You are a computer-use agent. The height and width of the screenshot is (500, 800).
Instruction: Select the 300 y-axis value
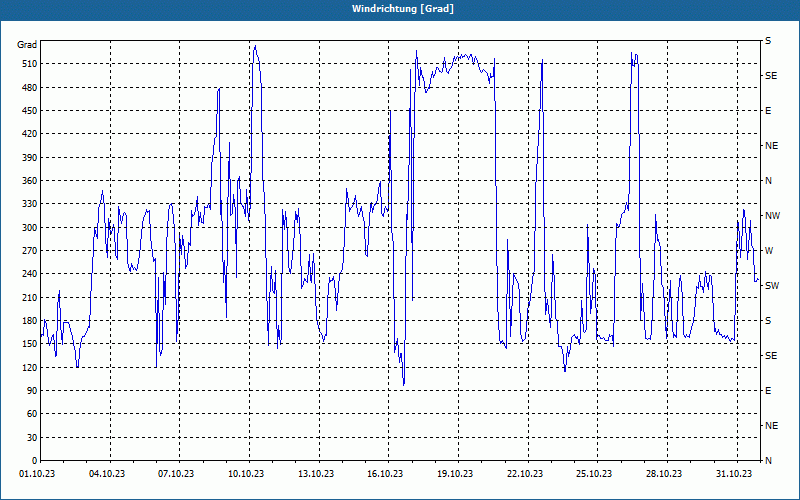click(29, 228)
